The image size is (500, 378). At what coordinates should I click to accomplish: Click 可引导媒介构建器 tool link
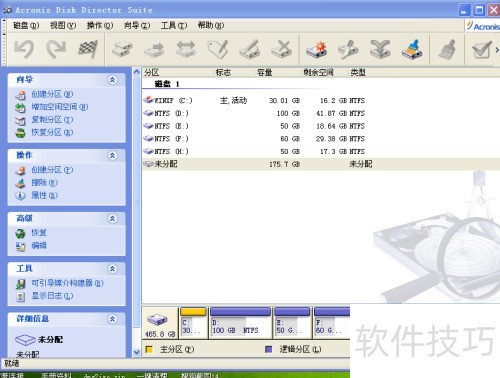[x=67, y=283]
